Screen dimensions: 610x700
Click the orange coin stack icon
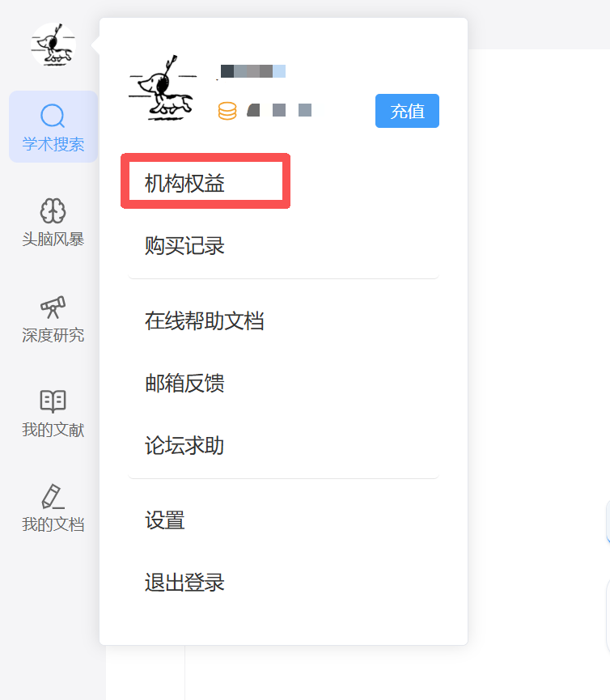(227, 111)
